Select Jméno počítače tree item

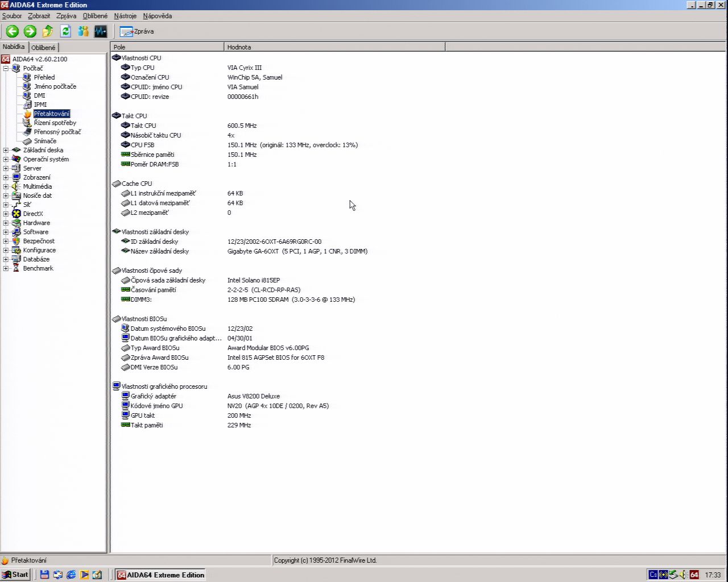55,86
